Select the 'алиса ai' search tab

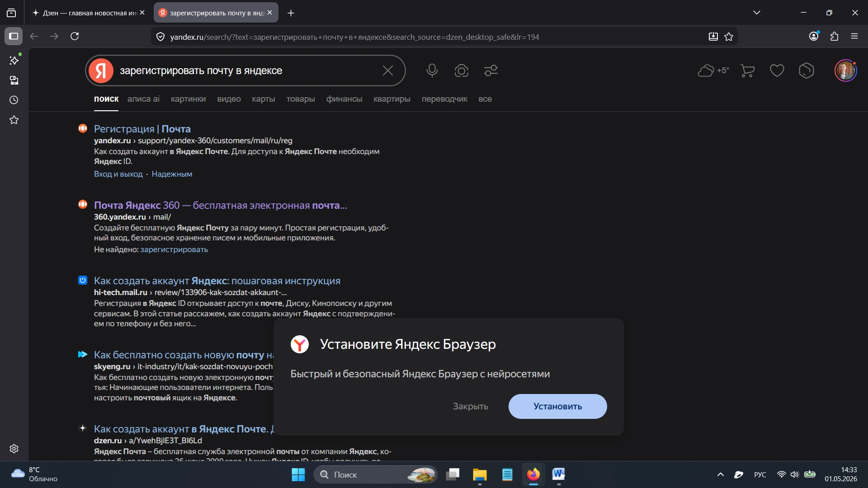click(143, 99)
